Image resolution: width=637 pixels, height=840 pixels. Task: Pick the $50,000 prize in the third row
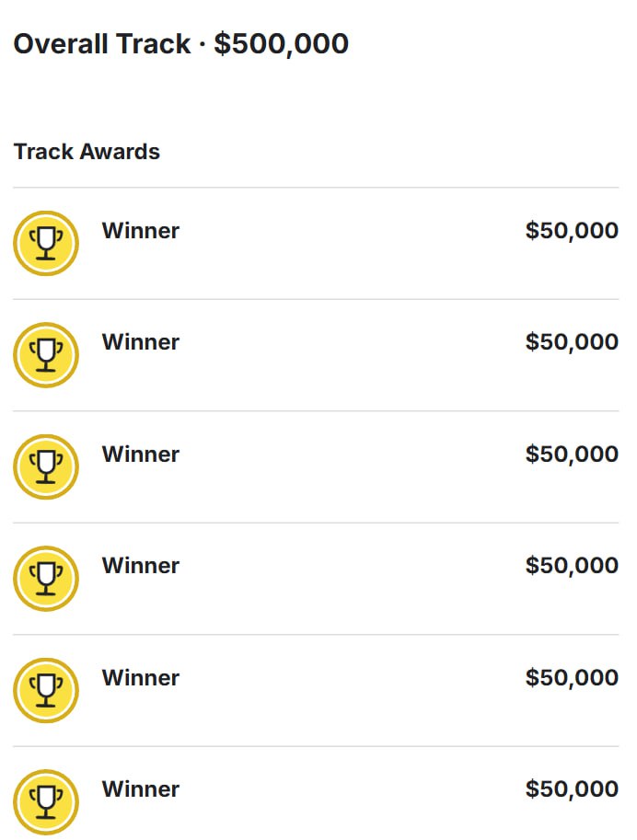tap(572, 454)
